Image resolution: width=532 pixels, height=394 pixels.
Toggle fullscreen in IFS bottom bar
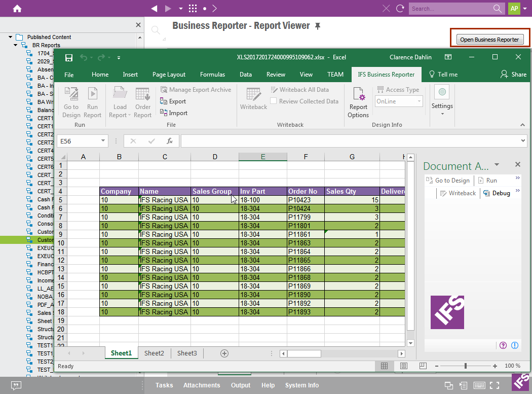tap(495, 385)
